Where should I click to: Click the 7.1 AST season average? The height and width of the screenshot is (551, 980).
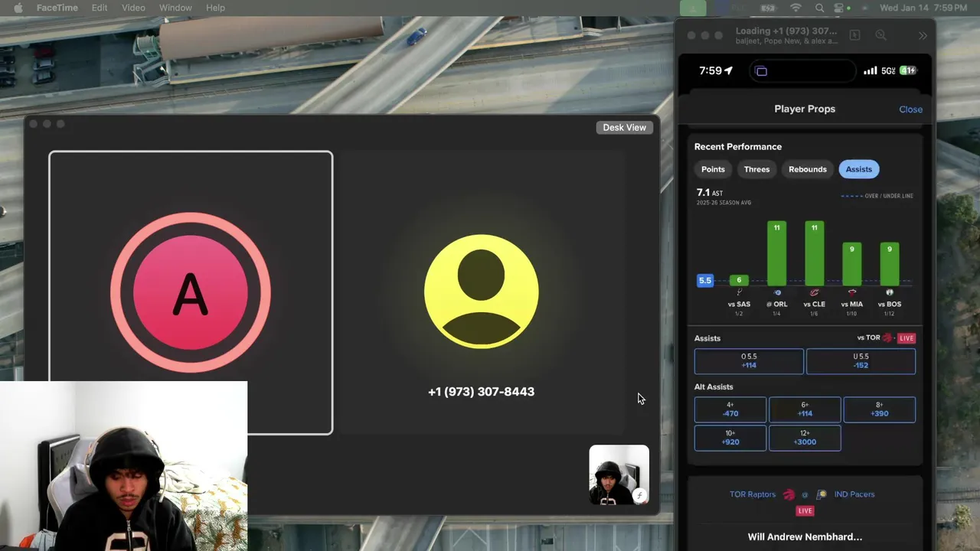(709, 193)
